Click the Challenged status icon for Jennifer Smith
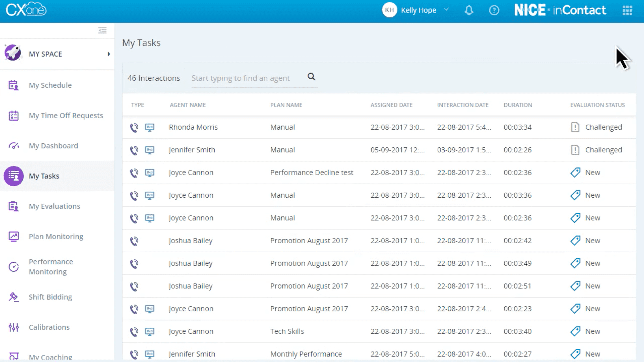This screenshot has height=363, width=644. [x=575, y=150]
